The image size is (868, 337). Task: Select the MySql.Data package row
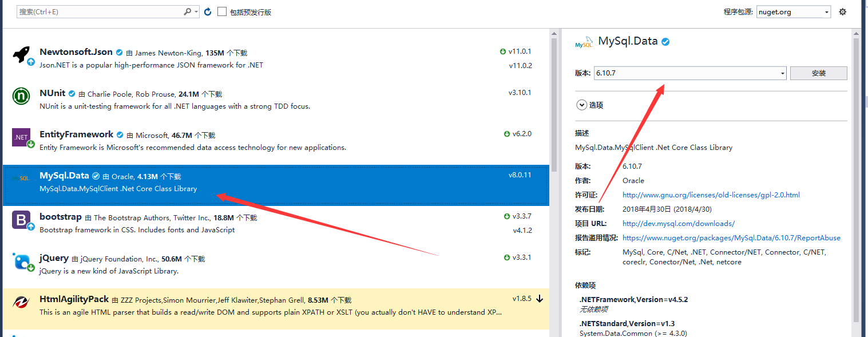[x=276, y=185]
